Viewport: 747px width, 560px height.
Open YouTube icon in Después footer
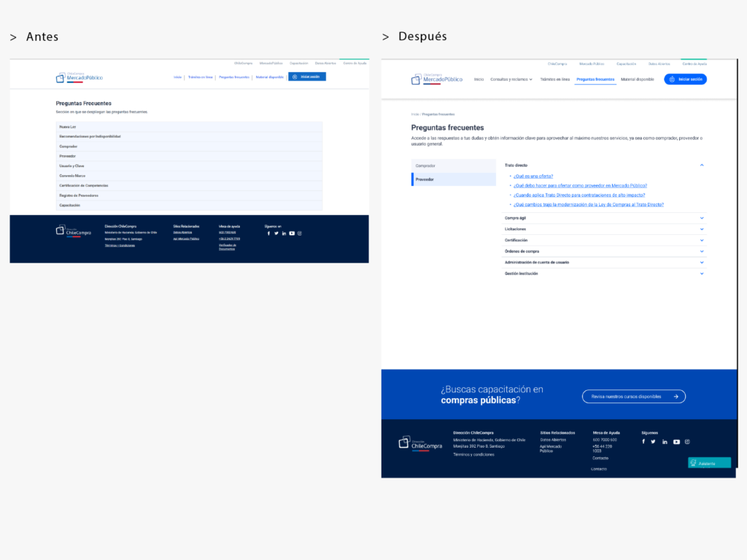point(676,442)
